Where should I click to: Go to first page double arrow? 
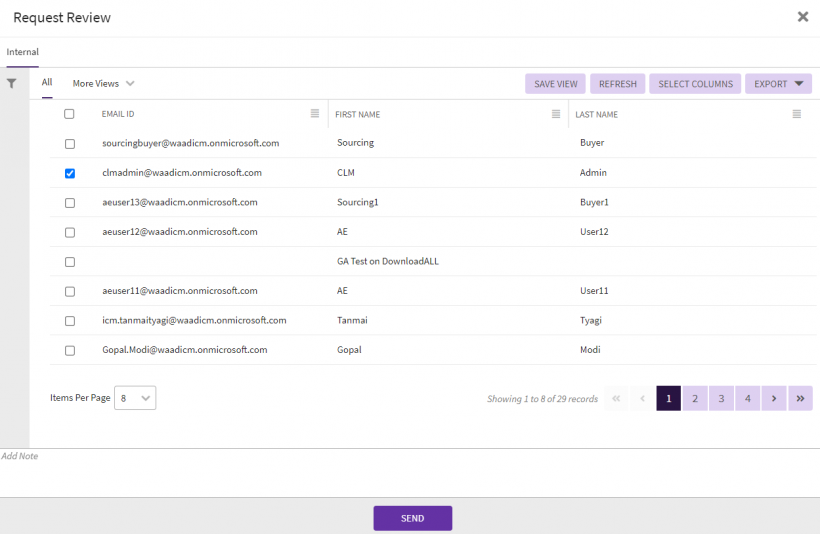pos(616,398)
